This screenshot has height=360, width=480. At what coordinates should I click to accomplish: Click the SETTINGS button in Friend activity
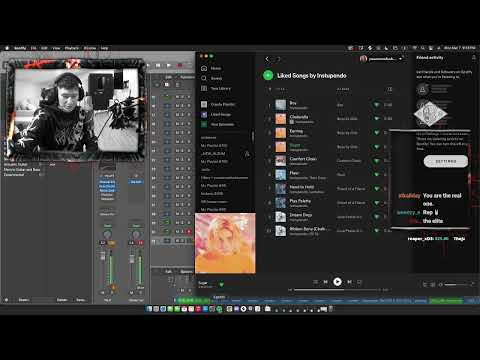(x=446, y=161)
